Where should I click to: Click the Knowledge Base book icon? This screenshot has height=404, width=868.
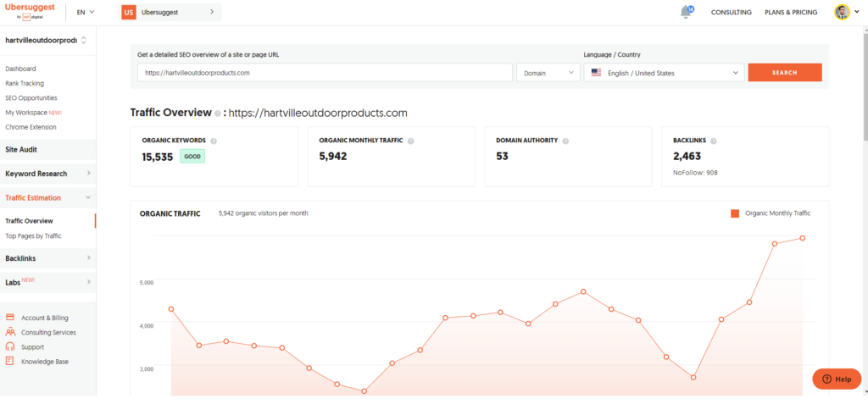(x=9, y=362)
